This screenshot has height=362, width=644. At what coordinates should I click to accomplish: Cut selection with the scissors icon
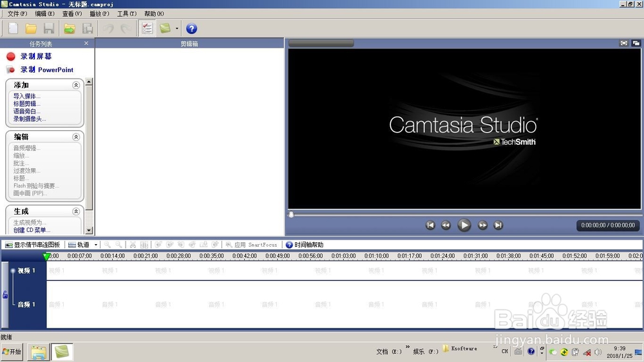point(133,245)
